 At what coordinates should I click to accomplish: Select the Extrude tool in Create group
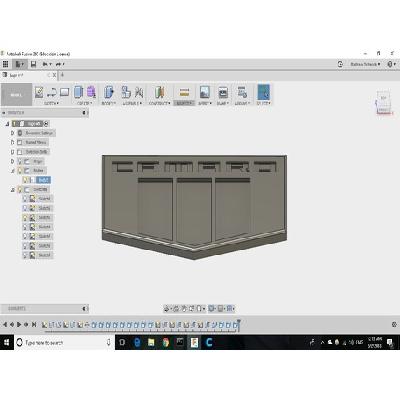click(79, 92)
